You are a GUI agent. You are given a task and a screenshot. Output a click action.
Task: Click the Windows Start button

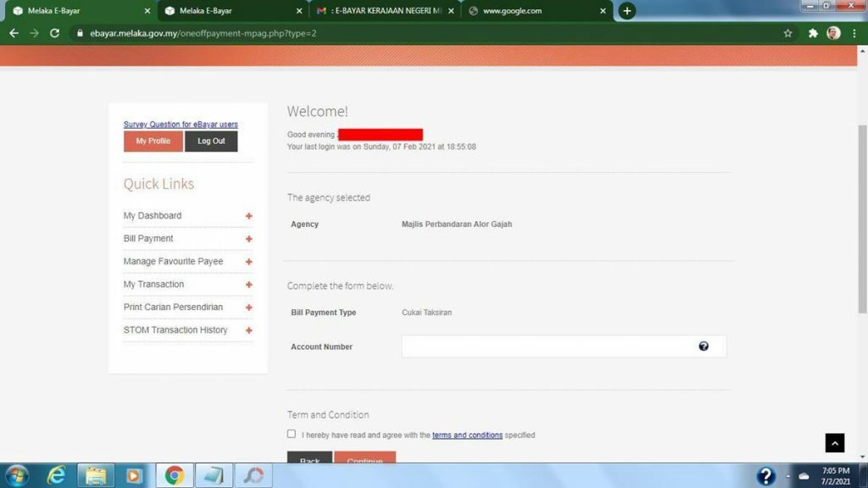click(16, 475)
